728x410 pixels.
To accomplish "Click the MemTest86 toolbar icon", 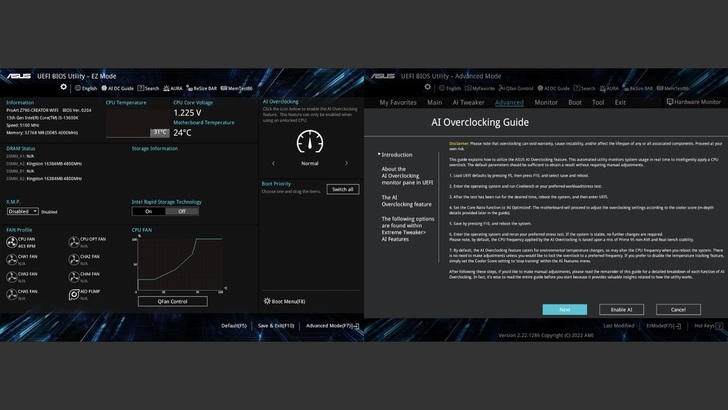I will tap(236, 88).
